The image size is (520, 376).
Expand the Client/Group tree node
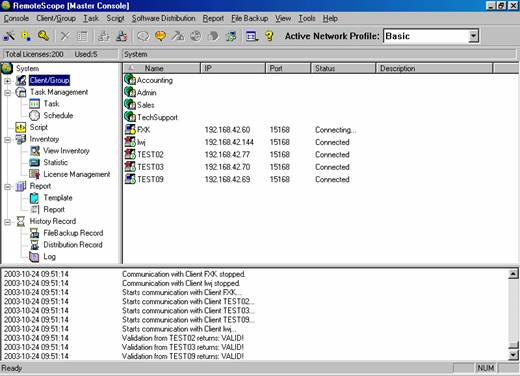click(x=8, y=80)
